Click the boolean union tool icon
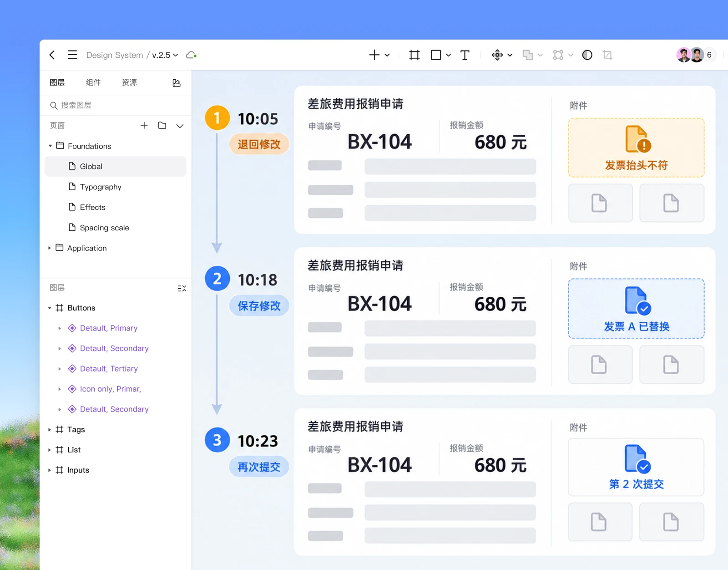Screen dimensions: 728x570 528,55
